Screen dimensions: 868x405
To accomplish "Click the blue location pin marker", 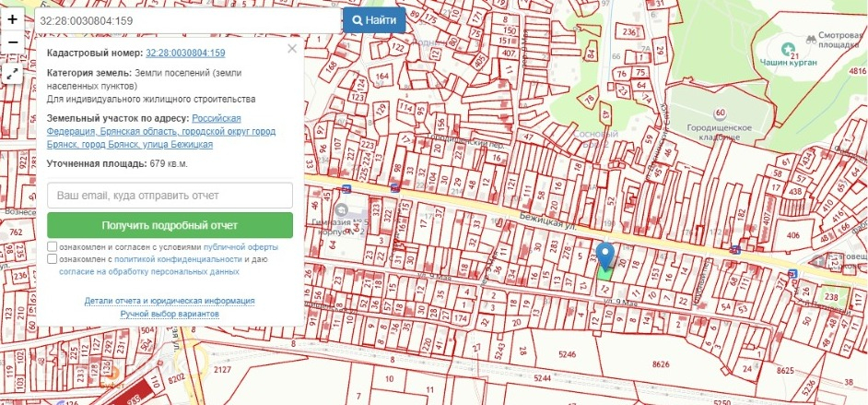I will [607, 255].
